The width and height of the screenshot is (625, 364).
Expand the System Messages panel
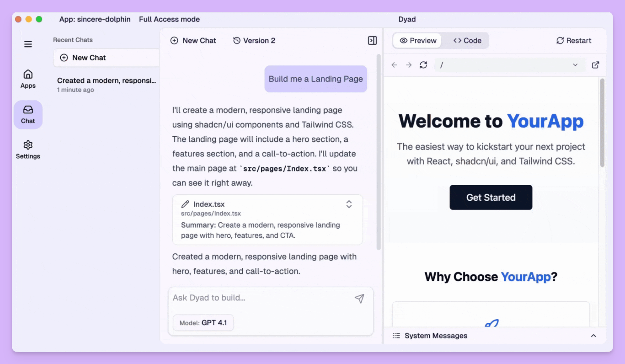pos(593,336)
